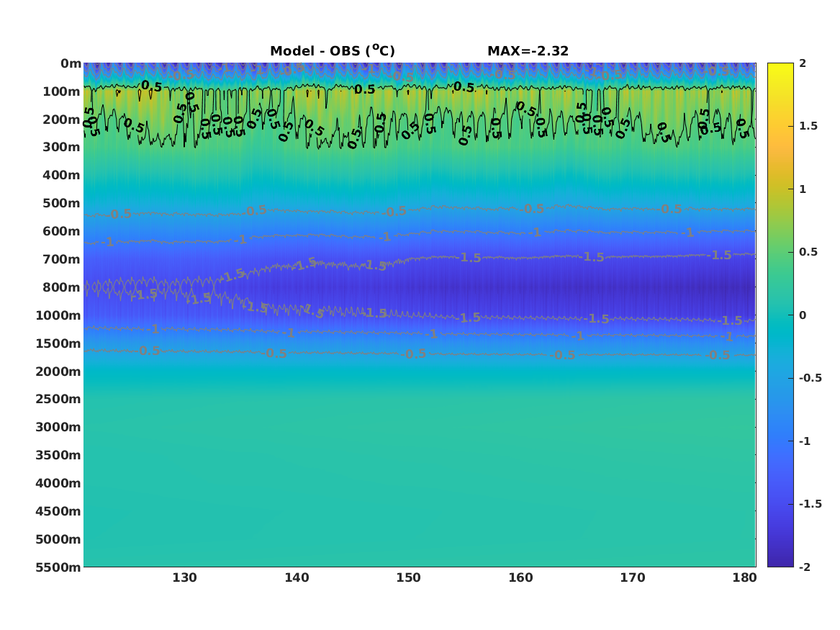This screenshot has width=840, height=630.
Task: Select the colorbar tick label '-2'
Action: click(x=805, y=567)
